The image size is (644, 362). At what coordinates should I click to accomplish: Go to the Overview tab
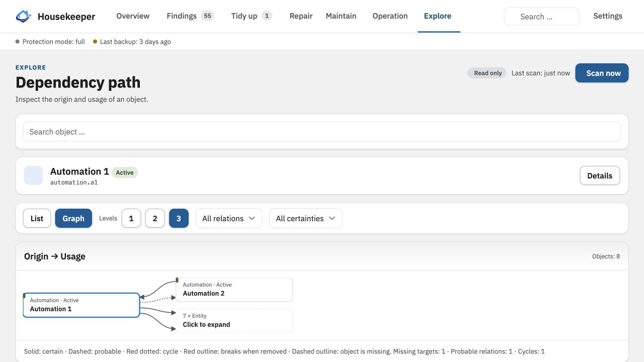133,16
